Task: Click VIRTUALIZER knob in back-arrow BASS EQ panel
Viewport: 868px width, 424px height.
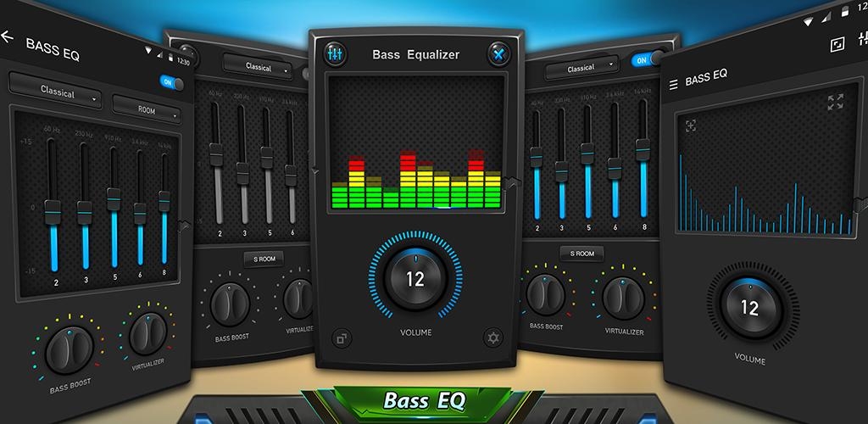Action: coord(147,334)
